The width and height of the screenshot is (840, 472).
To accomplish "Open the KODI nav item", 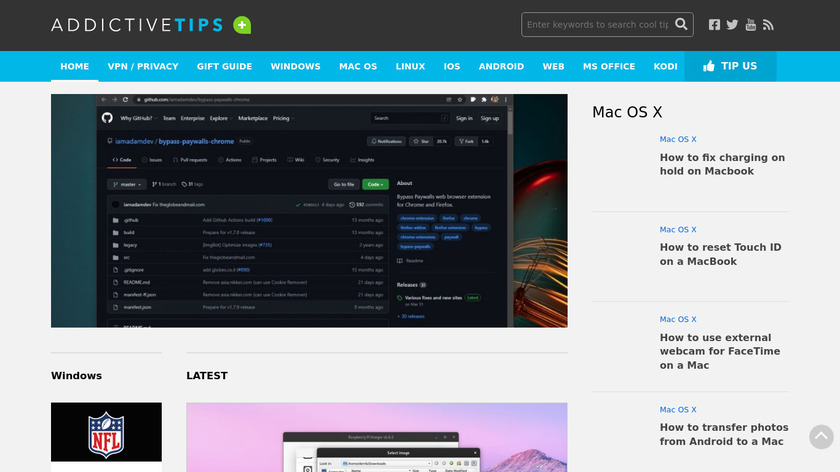I will tap(665, 66).
